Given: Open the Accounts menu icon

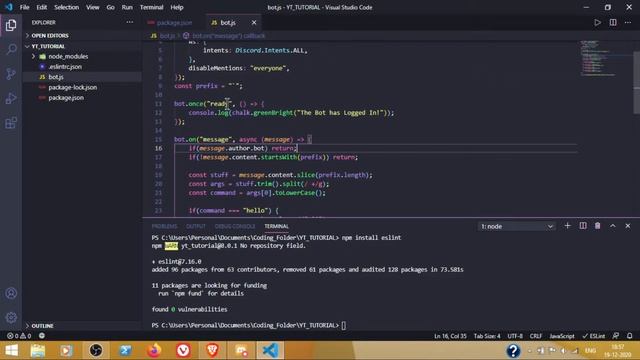Looking at the screenshot, I should [11, 293].
